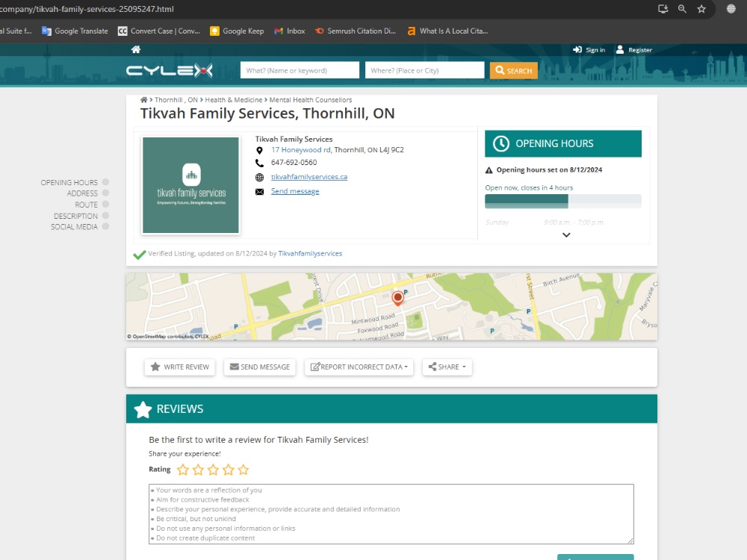Rate five stars

pyautogui.click(x=244, y=470)
